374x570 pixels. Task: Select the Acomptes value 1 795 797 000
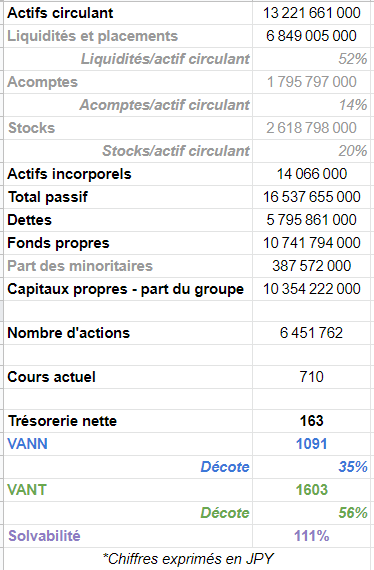coord(311,82)
